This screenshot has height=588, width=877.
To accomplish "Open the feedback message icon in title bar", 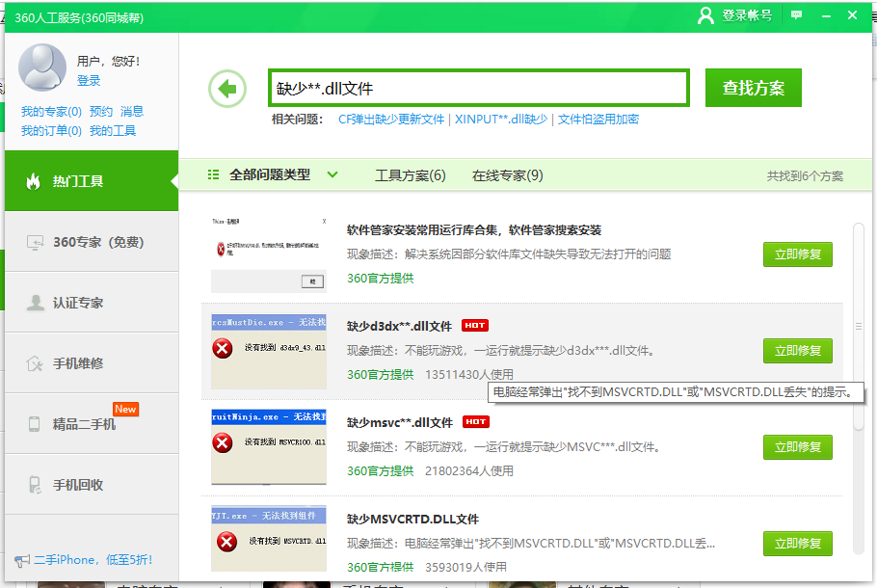I will coord(796,15).
